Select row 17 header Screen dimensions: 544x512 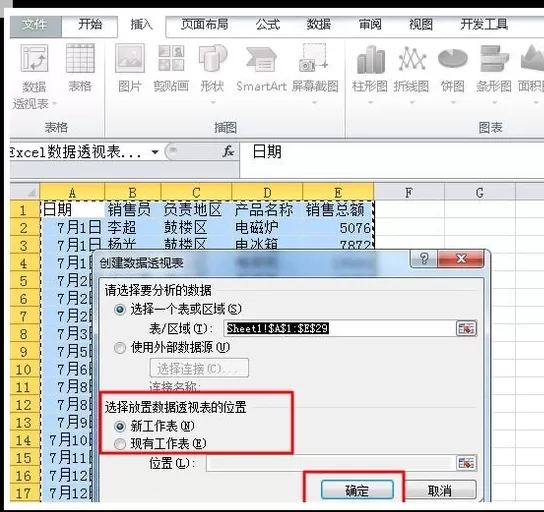point(25,493)
